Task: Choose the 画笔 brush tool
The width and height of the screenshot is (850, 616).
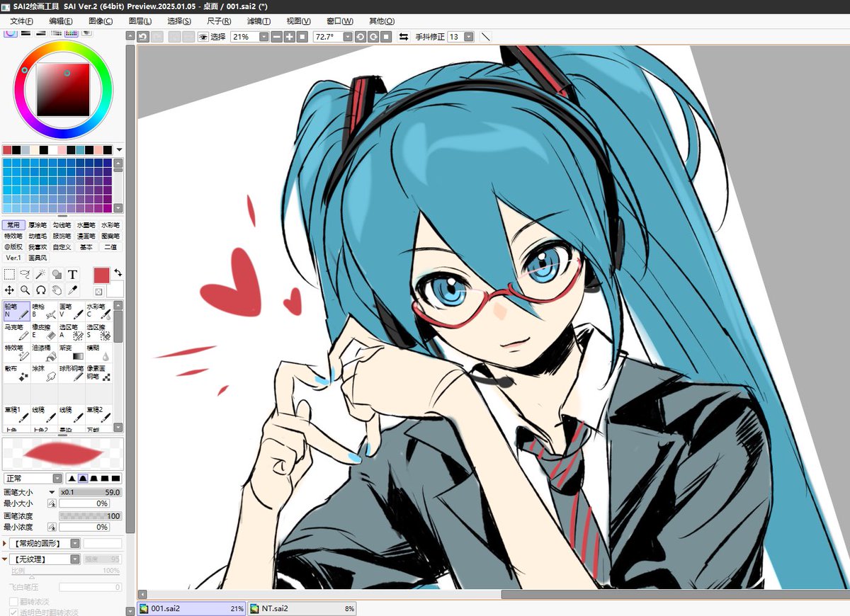Action: (71, 311)
